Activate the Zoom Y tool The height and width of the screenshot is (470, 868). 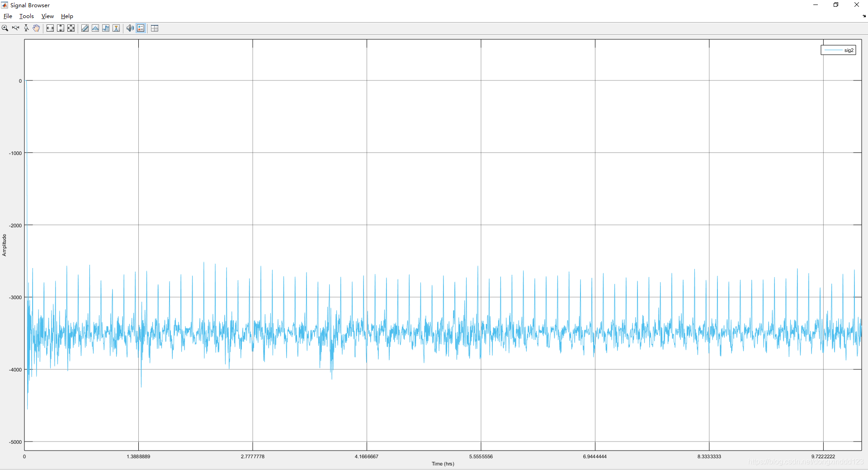(x=26, y=28)
